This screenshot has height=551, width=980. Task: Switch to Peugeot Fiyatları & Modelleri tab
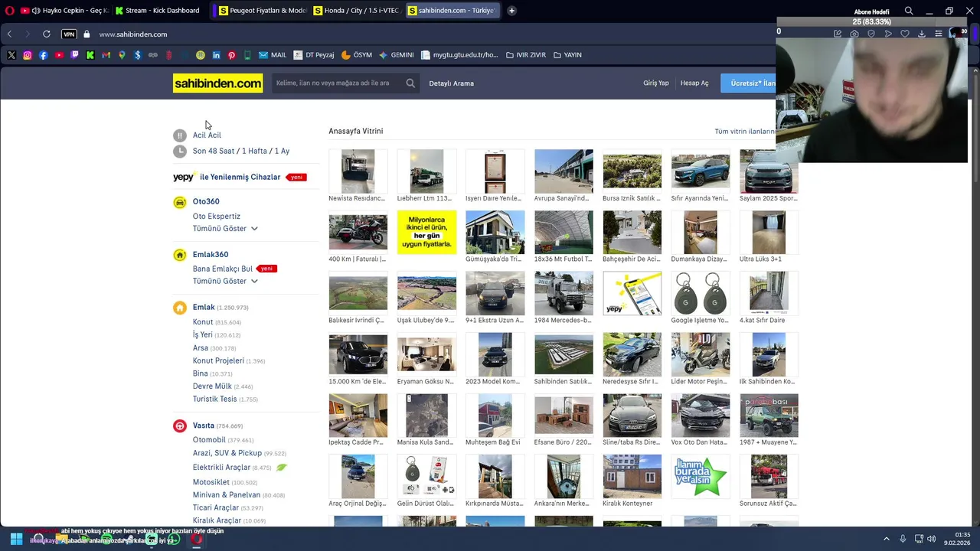click(262, 11)
